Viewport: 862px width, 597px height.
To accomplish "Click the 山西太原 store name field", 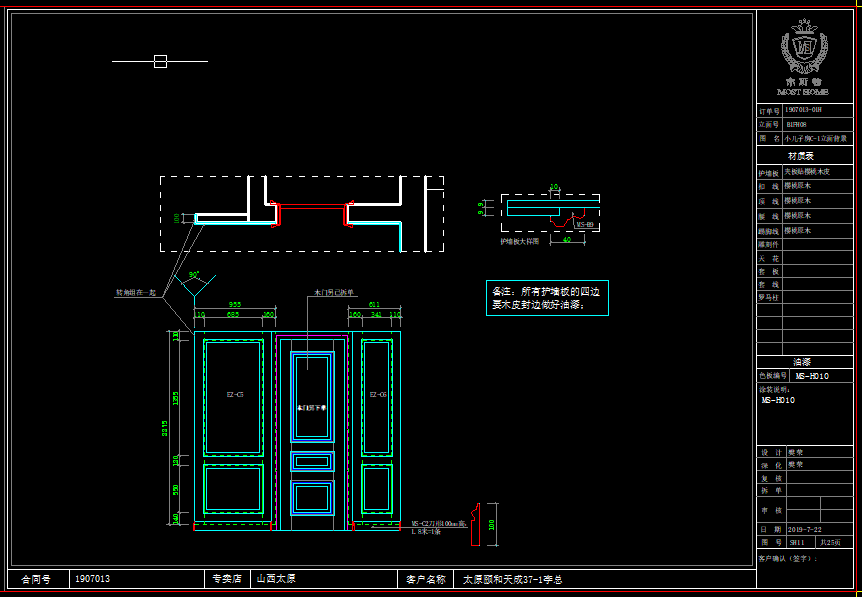I will click(276, 578).
